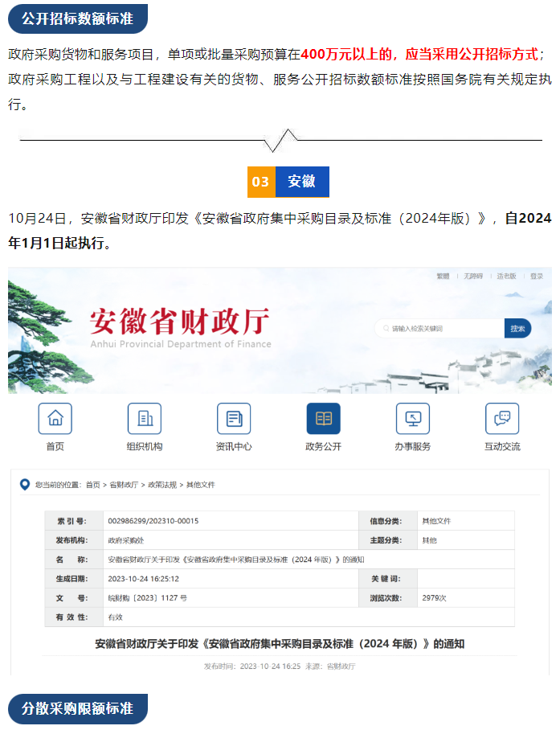This screenshot has height=730, width=560.
Task: Open the 办事服务 monitor icon
Action: 412,418
